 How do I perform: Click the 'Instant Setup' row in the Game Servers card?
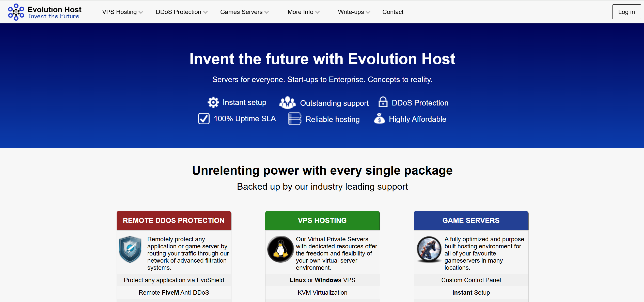471,293
